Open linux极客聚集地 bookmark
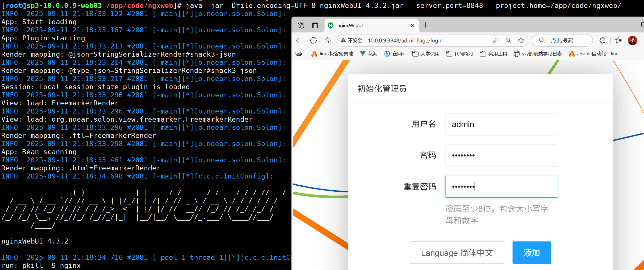This screenshot has width=644, height=270. (x=332, y=54)
